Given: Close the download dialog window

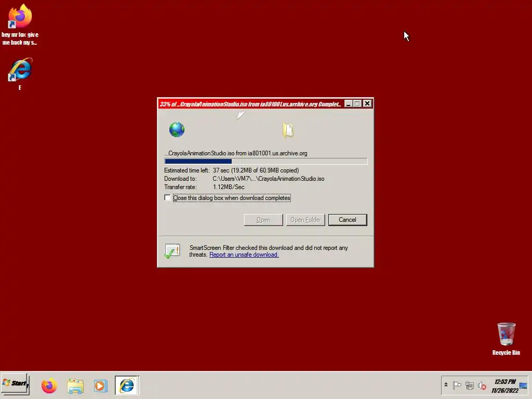Looking at the screenshot, I should click(367, 104).
